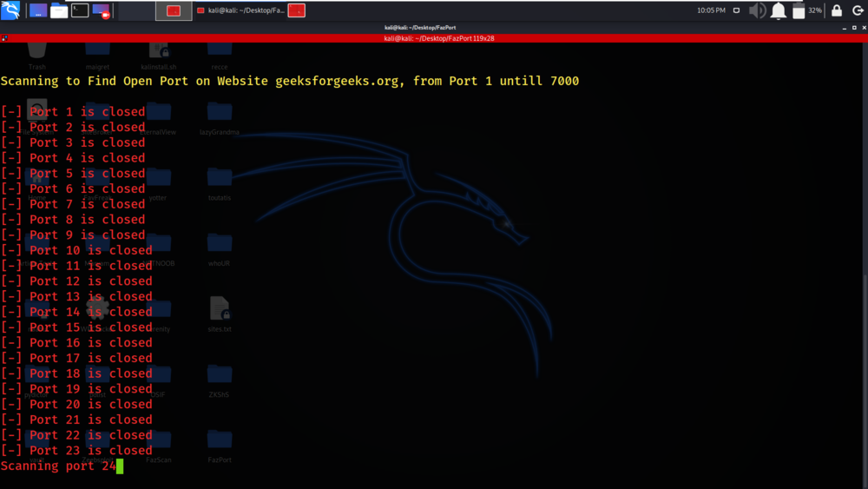Switch to kali@kali ~/Desktop/Fa... taskbar window

pos(240,10)
